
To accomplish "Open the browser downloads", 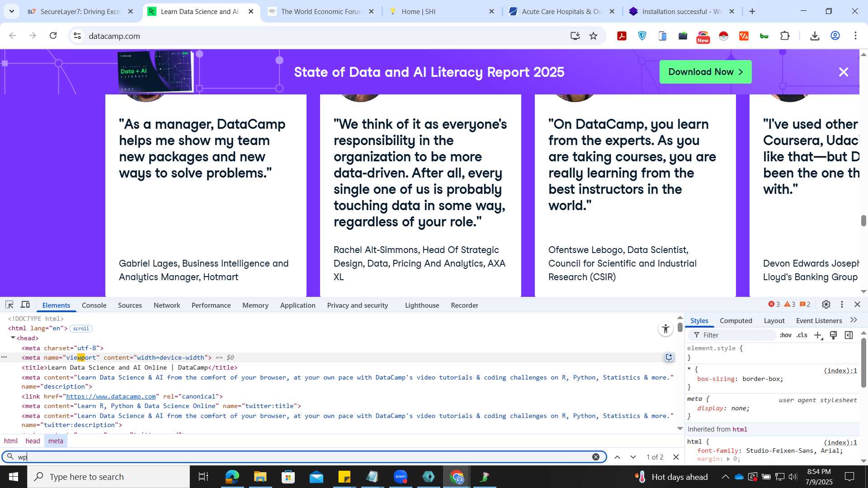I will click(x=815, y=36).
